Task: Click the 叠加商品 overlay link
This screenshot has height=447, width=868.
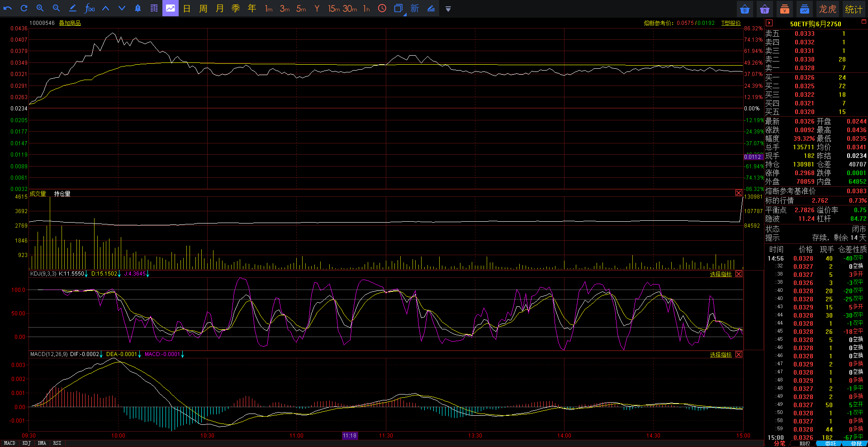Action: [70, 23]
